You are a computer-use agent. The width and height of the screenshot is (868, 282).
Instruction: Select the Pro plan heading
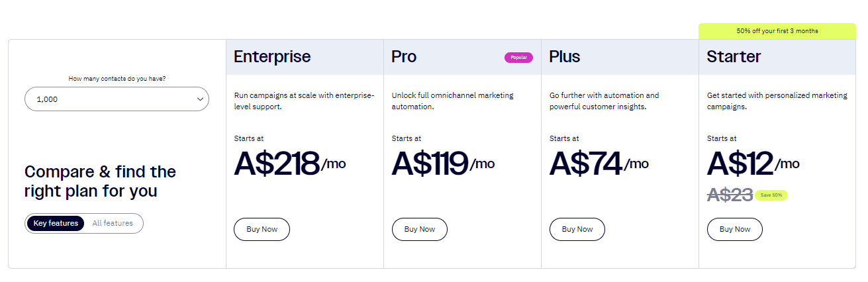coord(404,57)
